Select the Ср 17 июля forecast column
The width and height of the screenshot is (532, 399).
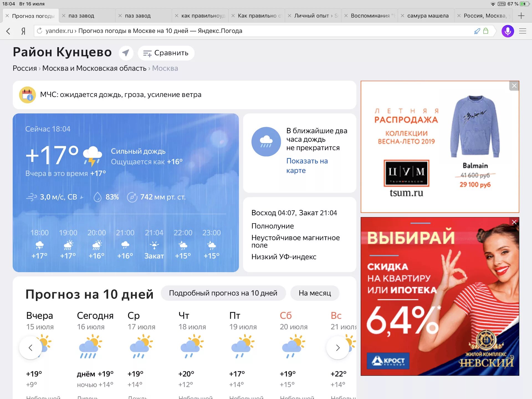(x=141, y=355)
